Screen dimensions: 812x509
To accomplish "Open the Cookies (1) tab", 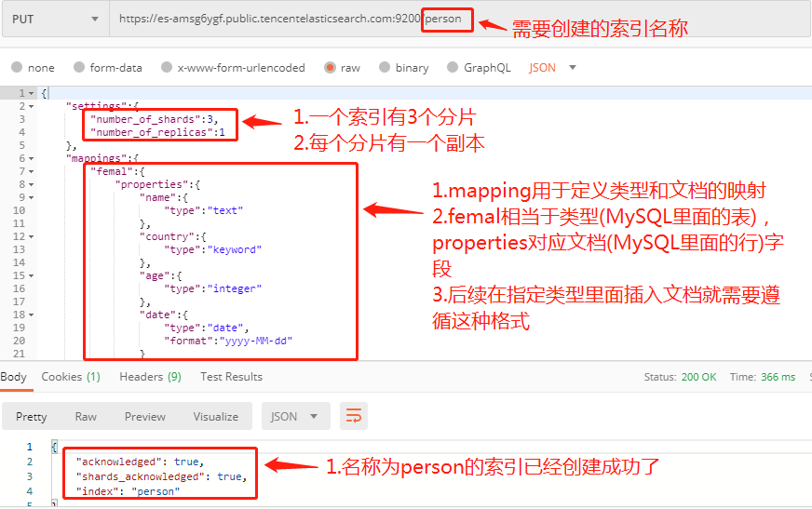I will pos(71,377).
